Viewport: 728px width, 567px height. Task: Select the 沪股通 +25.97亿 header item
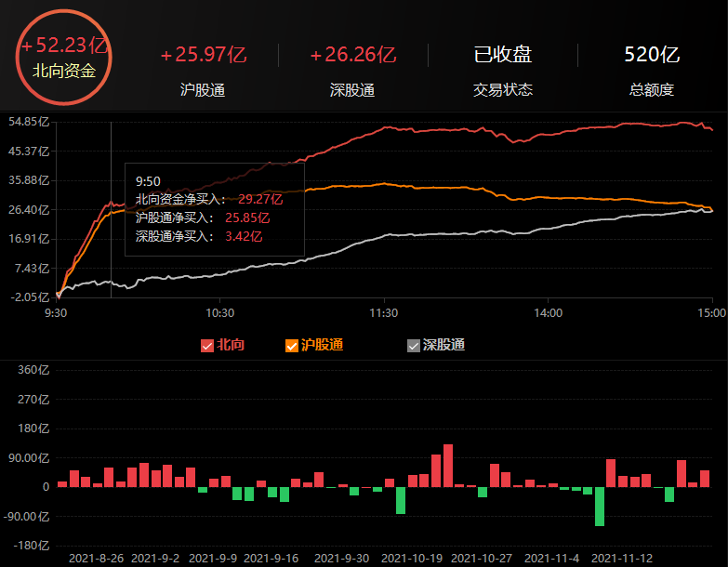click(203, 71)
